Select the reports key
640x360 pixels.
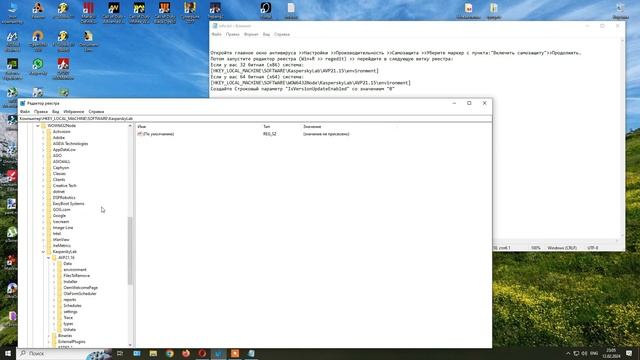(69, 300)
